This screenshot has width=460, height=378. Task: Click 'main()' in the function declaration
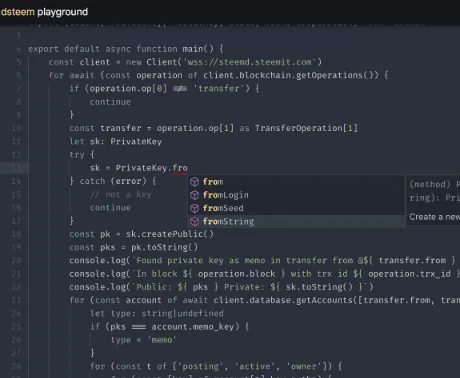click(x=198, y=49)
